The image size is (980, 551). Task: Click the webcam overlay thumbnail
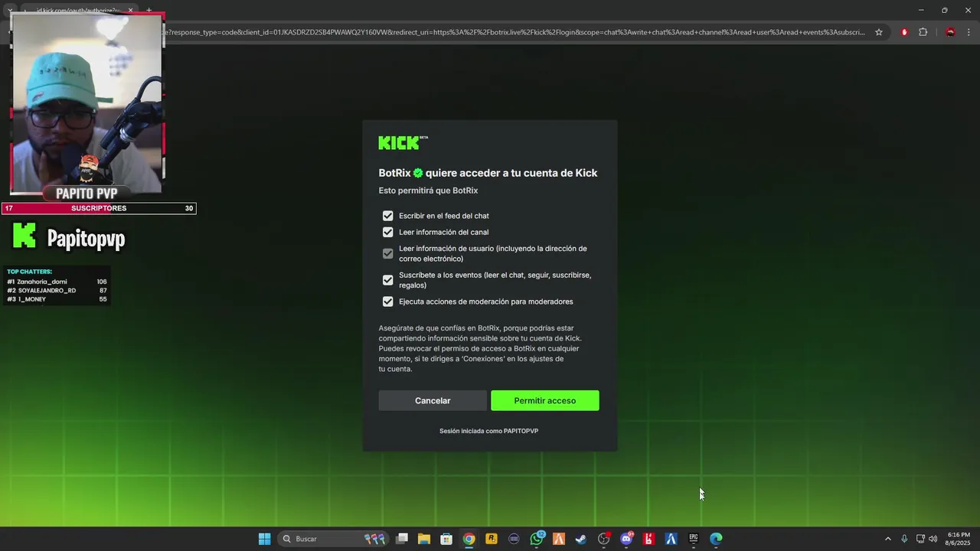click(x=87, y=102)
